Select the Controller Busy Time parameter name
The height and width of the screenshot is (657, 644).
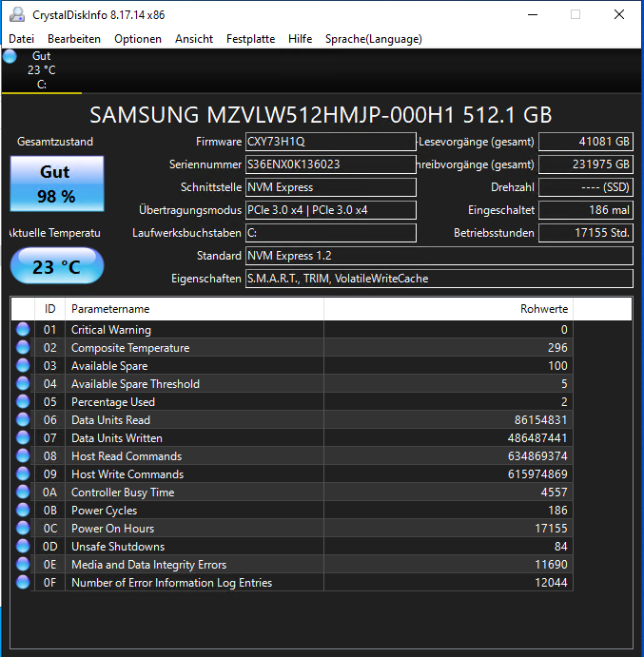tap(123, 493)
